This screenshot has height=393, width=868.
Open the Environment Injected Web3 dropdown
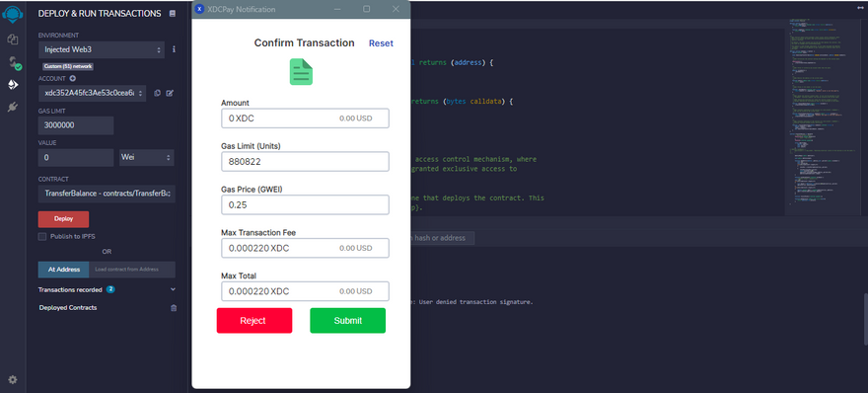(102, 49)
